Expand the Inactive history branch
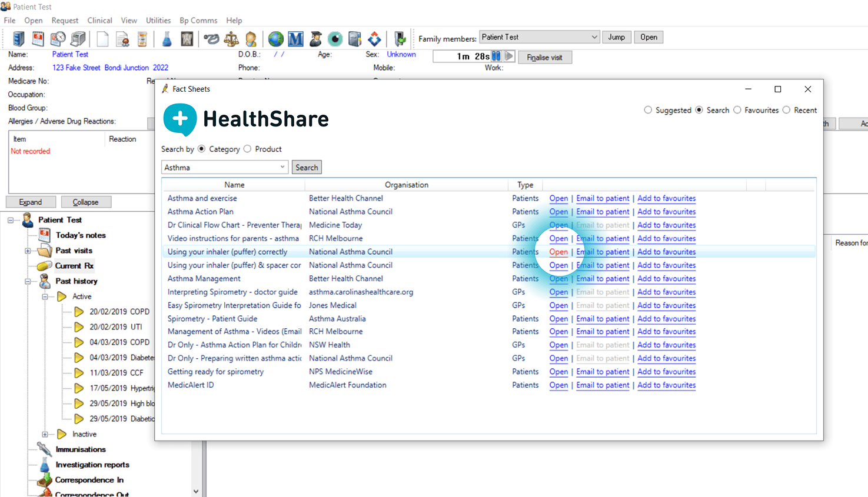The width and height of the screenshot is (868, 497). click(45, 434)
